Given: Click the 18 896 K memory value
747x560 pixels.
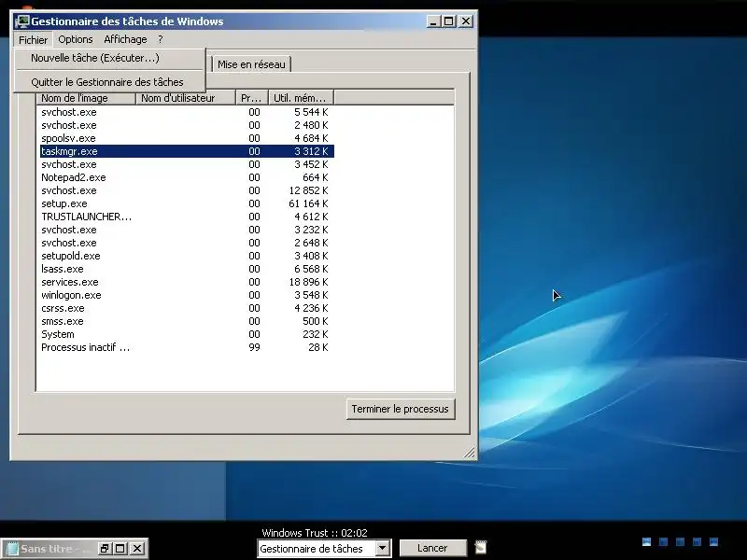Looking at the screenshot, I should click(x=308, y=282).
